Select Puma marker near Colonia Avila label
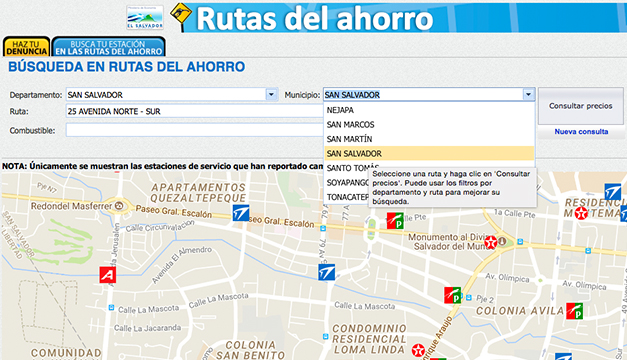627x360 pixels. (x=574, y=311)
